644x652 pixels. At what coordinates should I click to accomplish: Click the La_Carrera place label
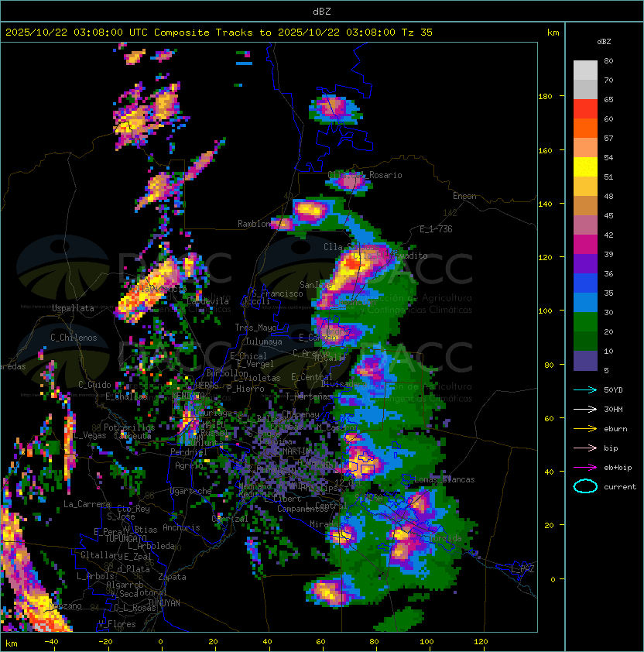click(87, 504)
